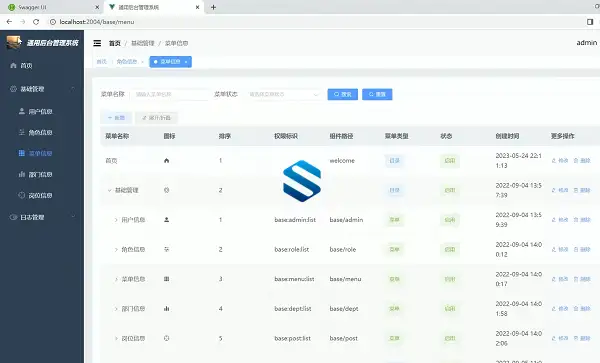Expand the 岗位信息 table row
Screen dimensions: 600x363
pyautogui.click(x=116, y=339)
